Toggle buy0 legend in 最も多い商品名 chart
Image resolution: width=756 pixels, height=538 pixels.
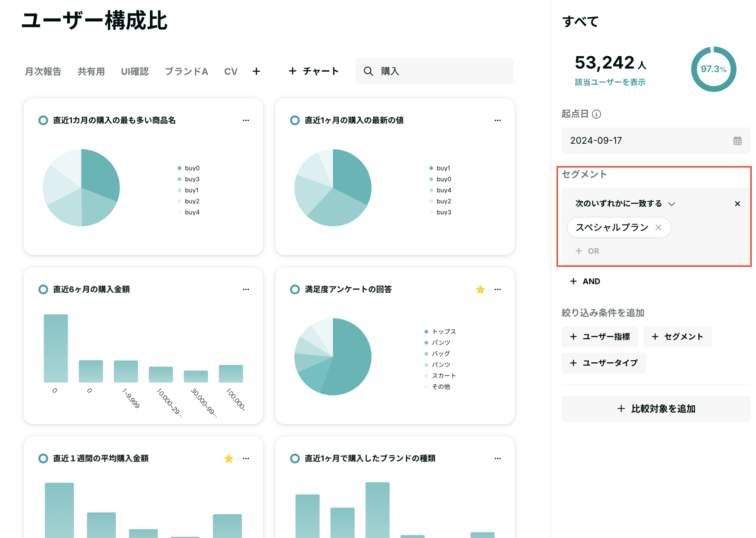coord(189,168)
